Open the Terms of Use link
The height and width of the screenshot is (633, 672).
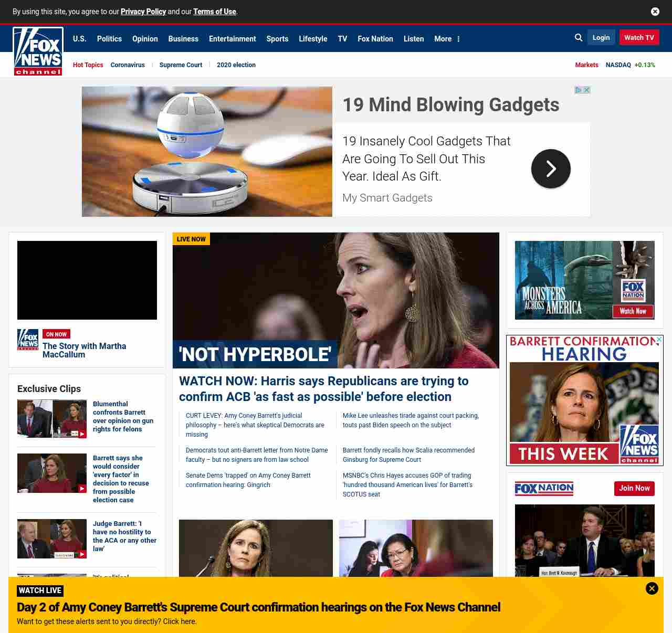pyautogui.click(x=214, y=12)
